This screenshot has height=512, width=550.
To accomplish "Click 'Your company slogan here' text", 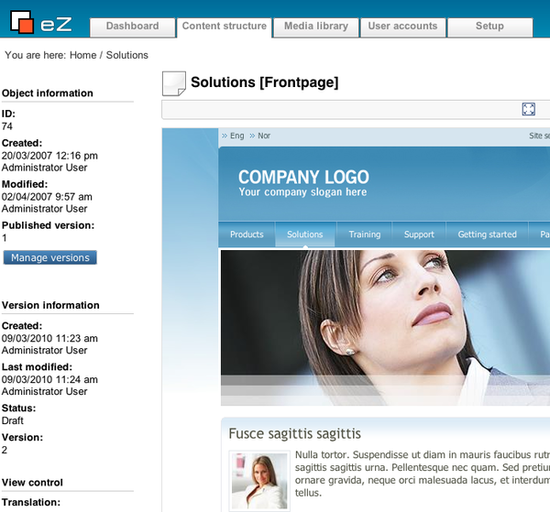I will click(303, 192).
